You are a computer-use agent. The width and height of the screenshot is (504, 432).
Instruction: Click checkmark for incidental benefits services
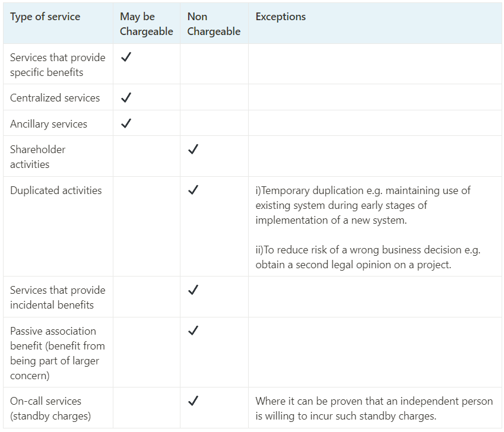point(193,290)
